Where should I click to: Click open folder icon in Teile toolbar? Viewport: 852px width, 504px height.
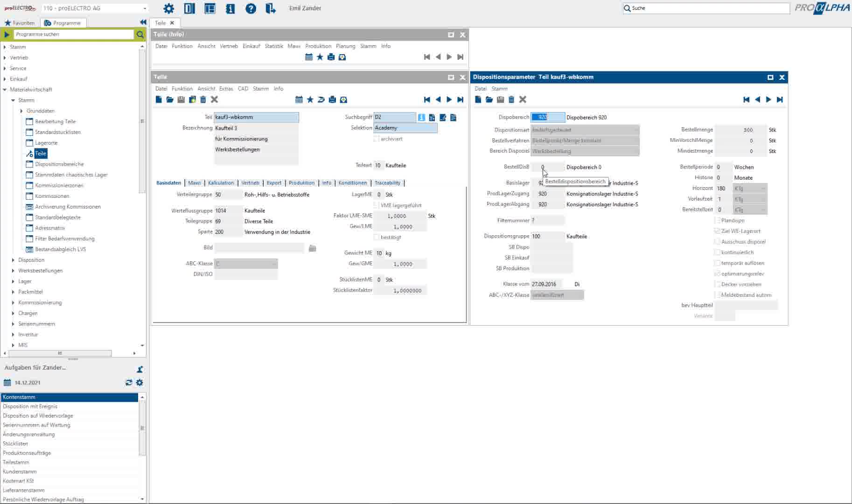(170, 99)
